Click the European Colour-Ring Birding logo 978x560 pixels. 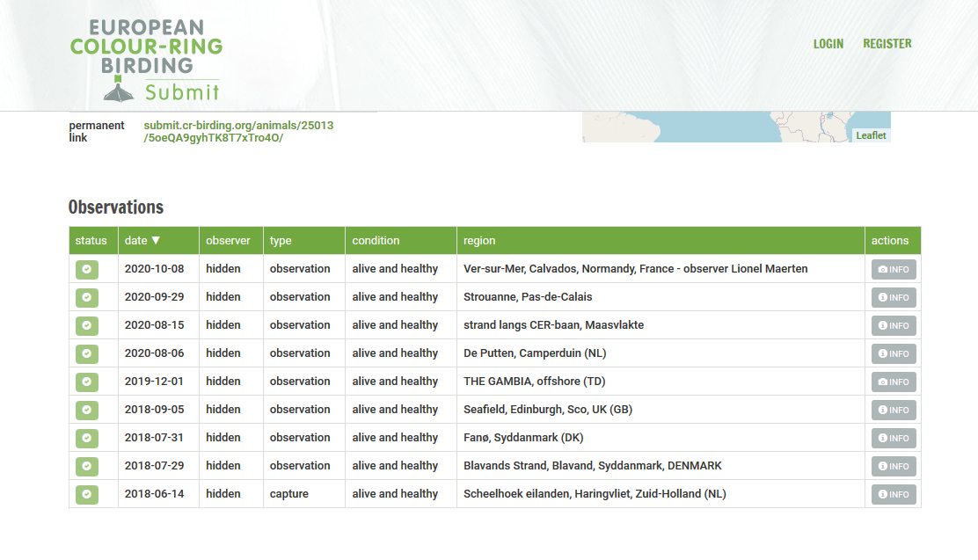point(146,60)
